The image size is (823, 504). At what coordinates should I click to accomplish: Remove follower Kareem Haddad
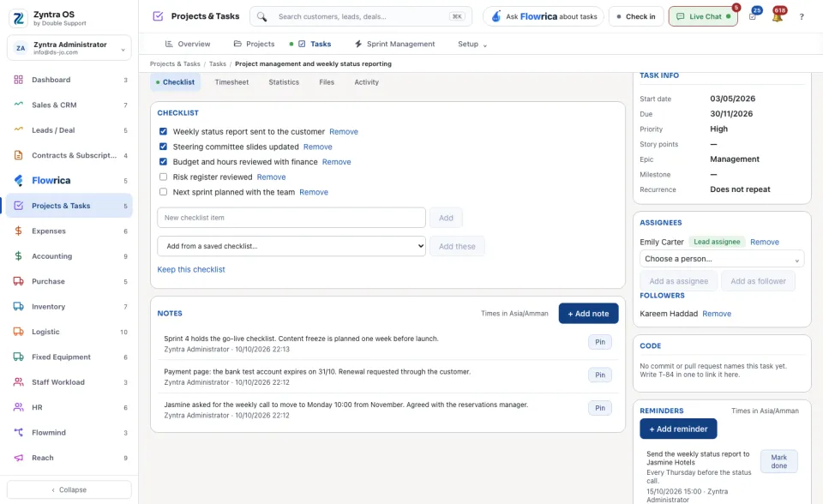717,314
